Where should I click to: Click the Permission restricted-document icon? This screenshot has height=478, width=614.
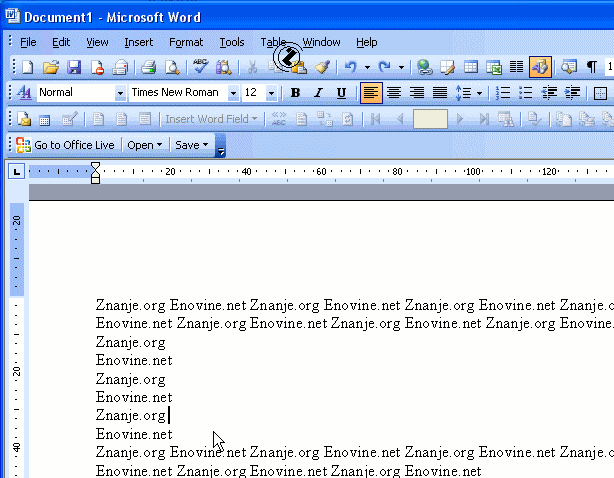[x=97, y=67]
